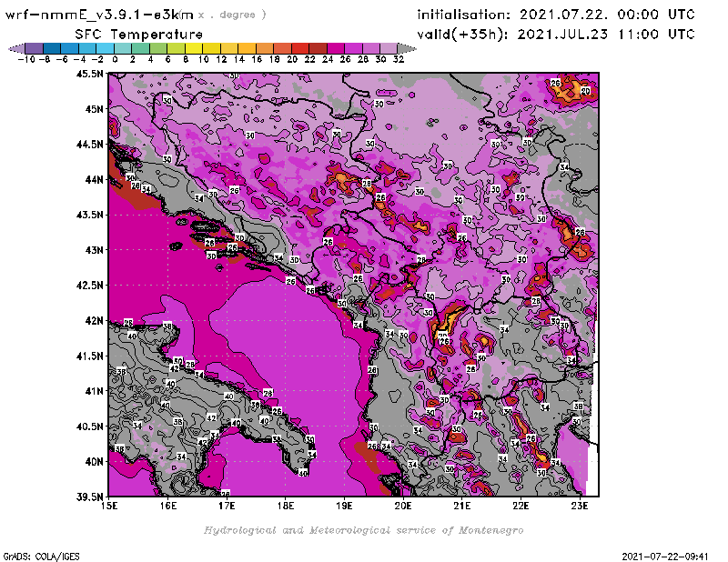Click the initialisation date 2021.07.22. 00:00 UTC
728x562 pixels.
607,15
